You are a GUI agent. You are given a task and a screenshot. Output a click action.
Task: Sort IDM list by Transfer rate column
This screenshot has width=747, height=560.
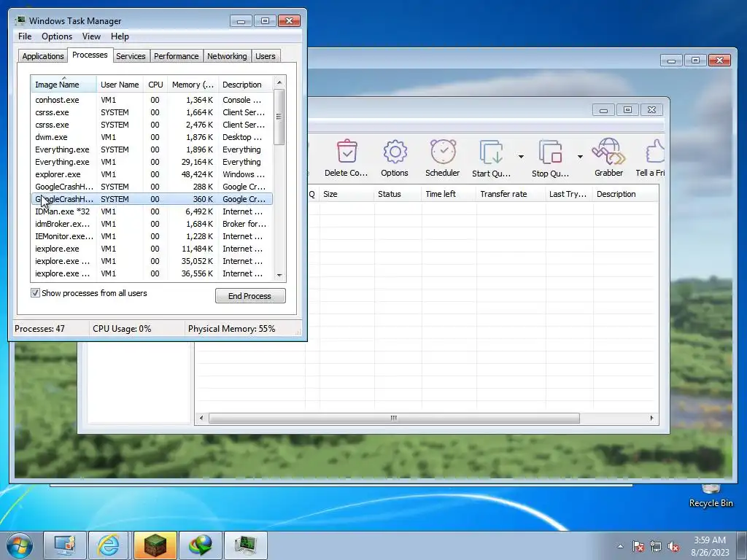coord(510,194)
